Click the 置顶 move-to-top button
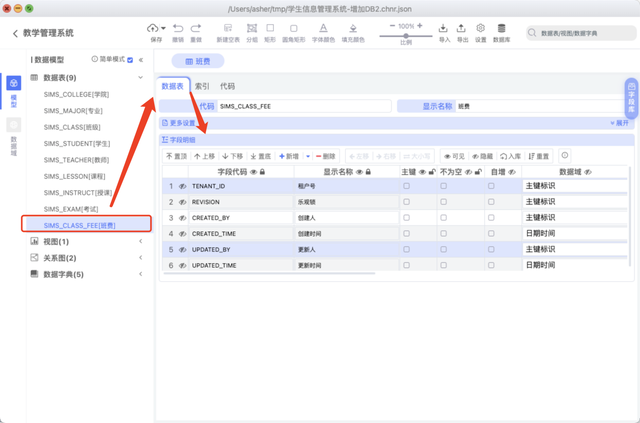This screenshot has height=423, width=640. click(x=177, y=156)
